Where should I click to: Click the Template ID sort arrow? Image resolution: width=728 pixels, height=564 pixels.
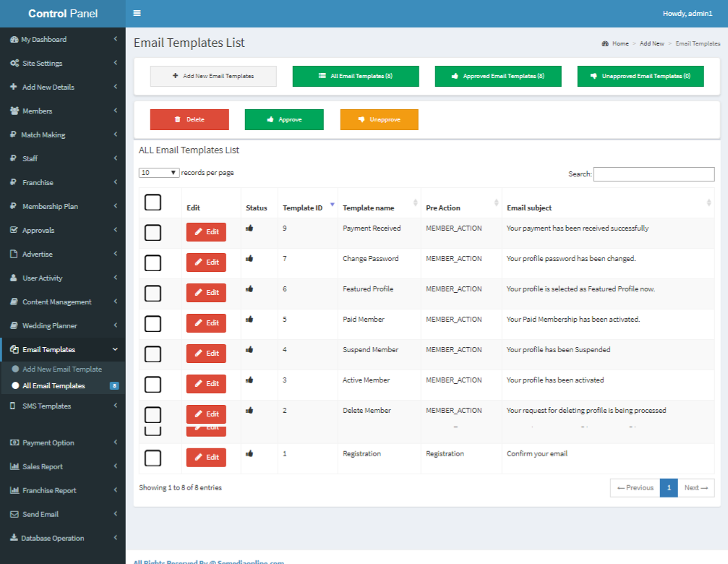[332, 204]
